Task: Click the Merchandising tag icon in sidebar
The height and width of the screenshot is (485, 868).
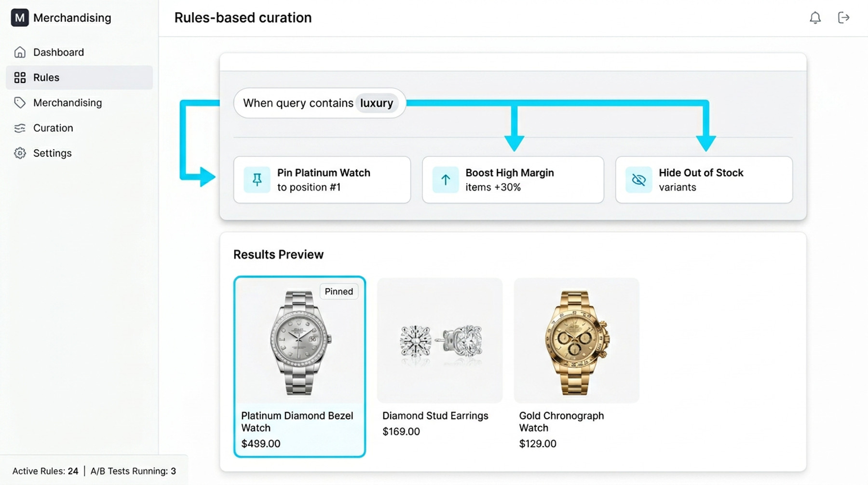Action: point(20,103)
